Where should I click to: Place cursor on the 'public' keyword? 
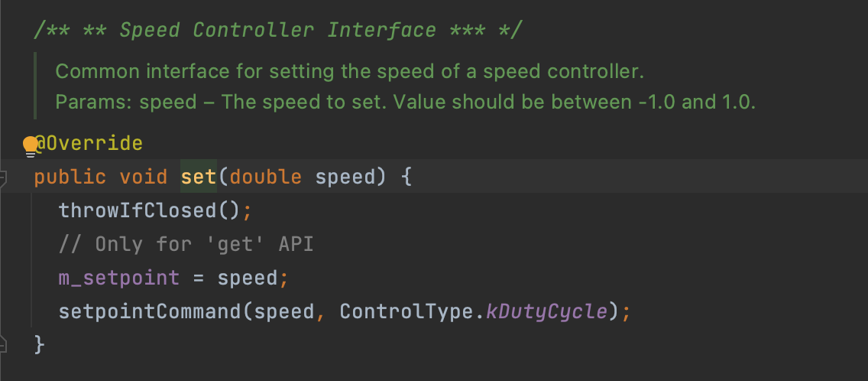(70, 177)
